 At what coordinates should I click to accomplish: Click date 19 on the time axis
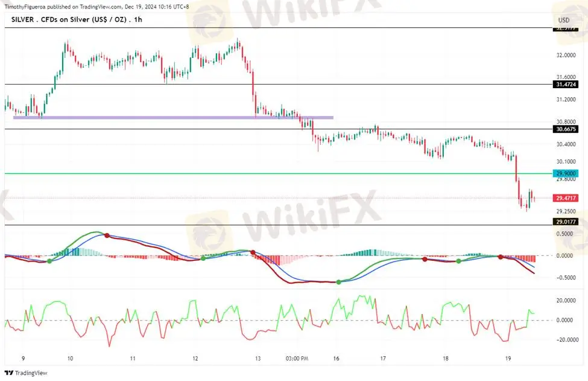[x=508, y=359]
